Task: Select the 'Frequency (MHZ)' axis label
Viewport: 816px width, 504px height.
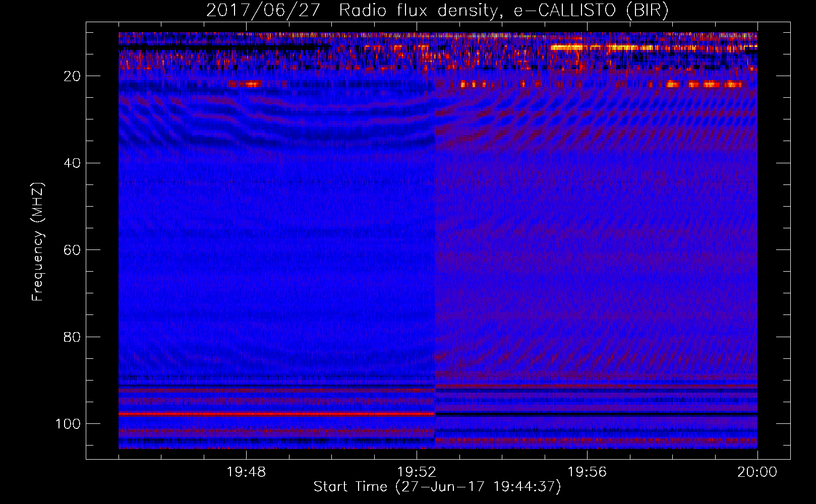Action: (38, 242)
